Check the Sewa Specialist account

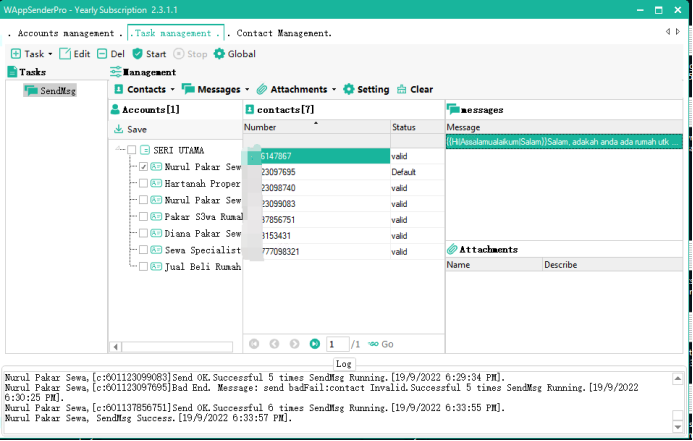pos(143,250)
